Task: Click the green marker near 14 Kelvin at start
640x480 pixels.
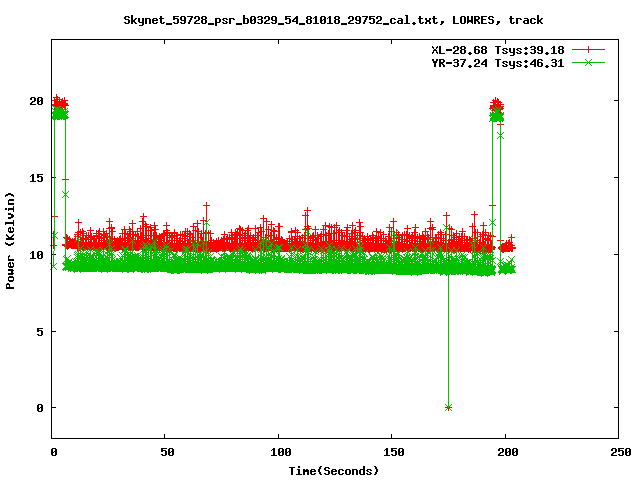Action: [x=65, y=195]
